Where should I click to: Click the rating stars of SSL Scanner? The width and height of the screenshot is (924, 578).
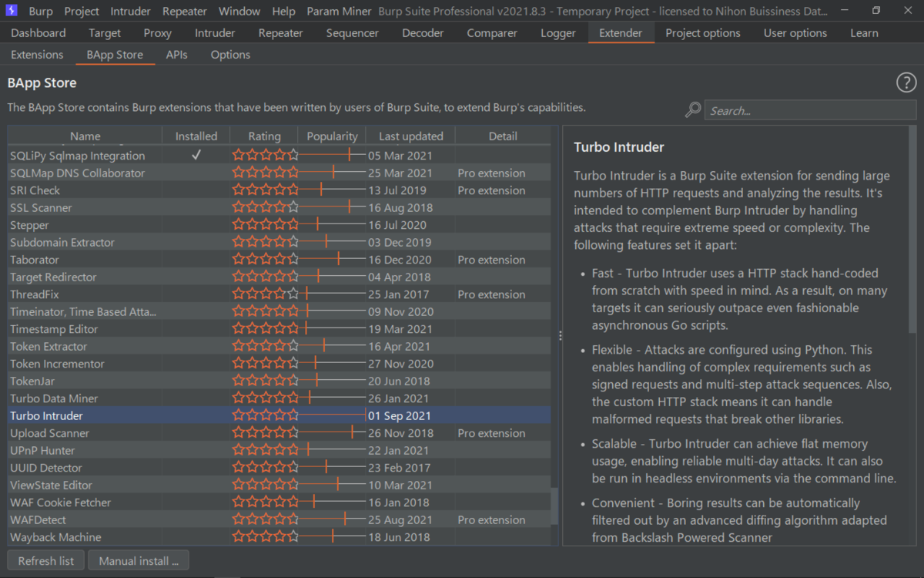266,207
